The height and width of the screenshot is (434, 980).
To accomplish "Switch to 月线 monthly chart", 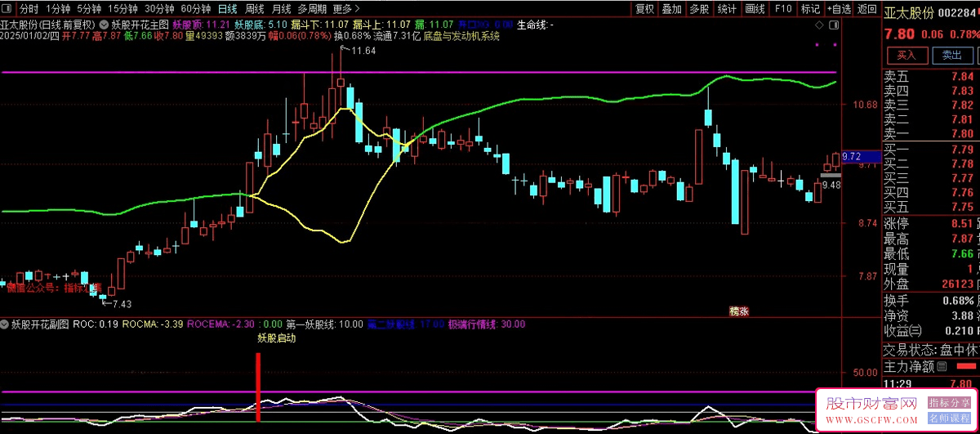I will point(281,9).
